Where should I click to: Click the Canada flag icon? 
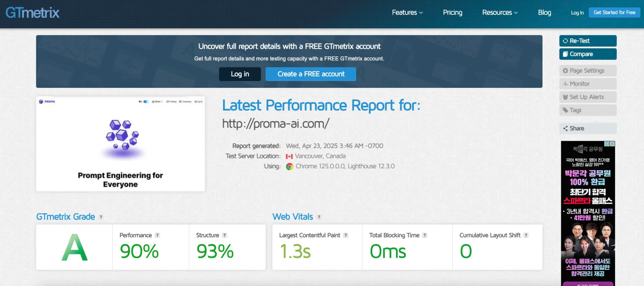coord(289,156)
